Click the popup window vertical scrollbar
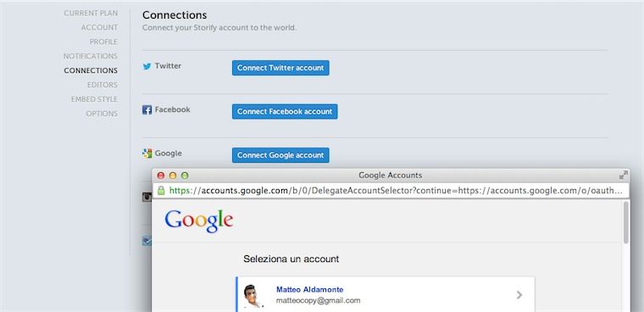This screenshot has width=644, height=312. (x=626, y=222)
